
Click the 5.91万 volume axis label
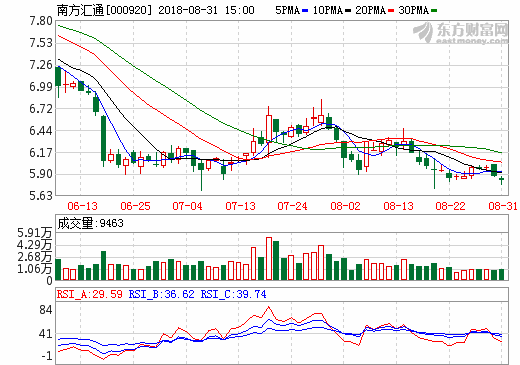35,233
